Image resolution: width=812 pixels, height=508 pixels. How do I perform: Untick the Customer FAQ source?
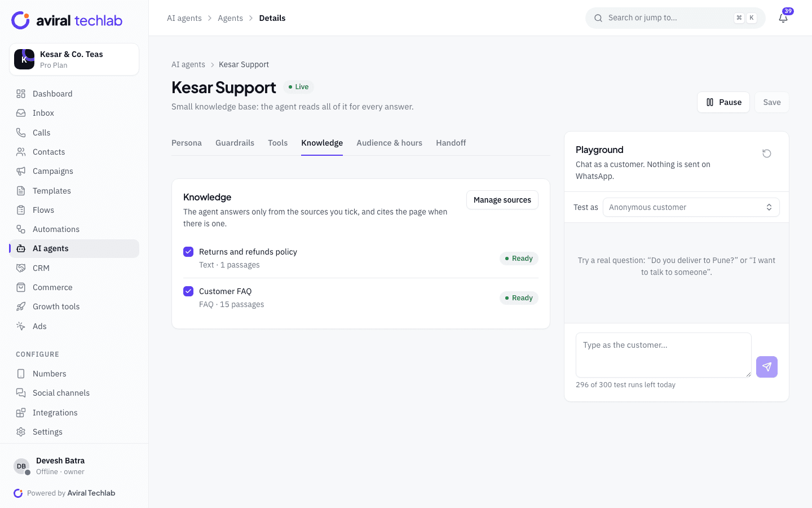coord(188,291)
